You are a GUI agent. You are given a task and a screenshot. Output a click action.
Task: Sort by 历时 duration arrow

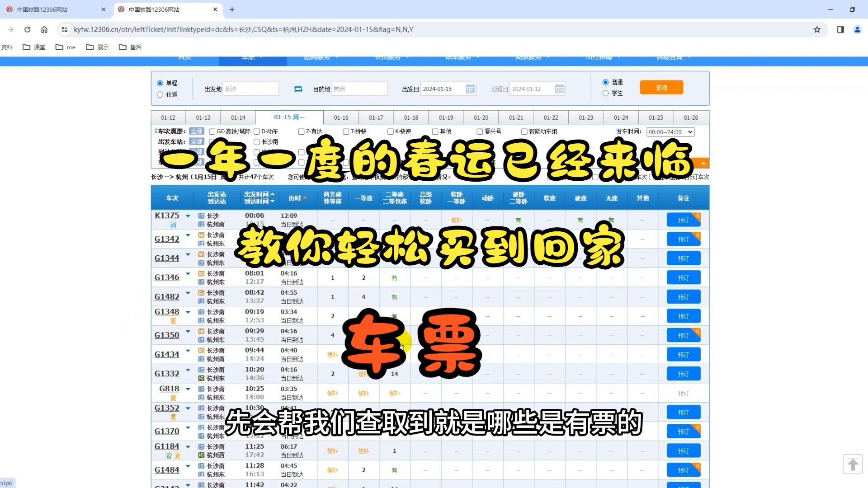305,198
